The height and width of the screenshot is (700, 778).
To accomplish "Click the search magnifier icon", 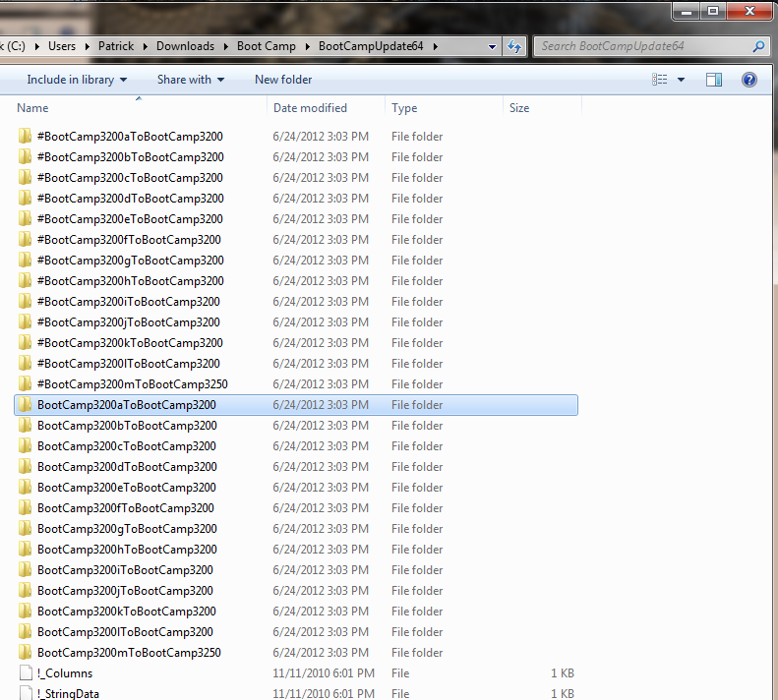I will tap(758, 46).
